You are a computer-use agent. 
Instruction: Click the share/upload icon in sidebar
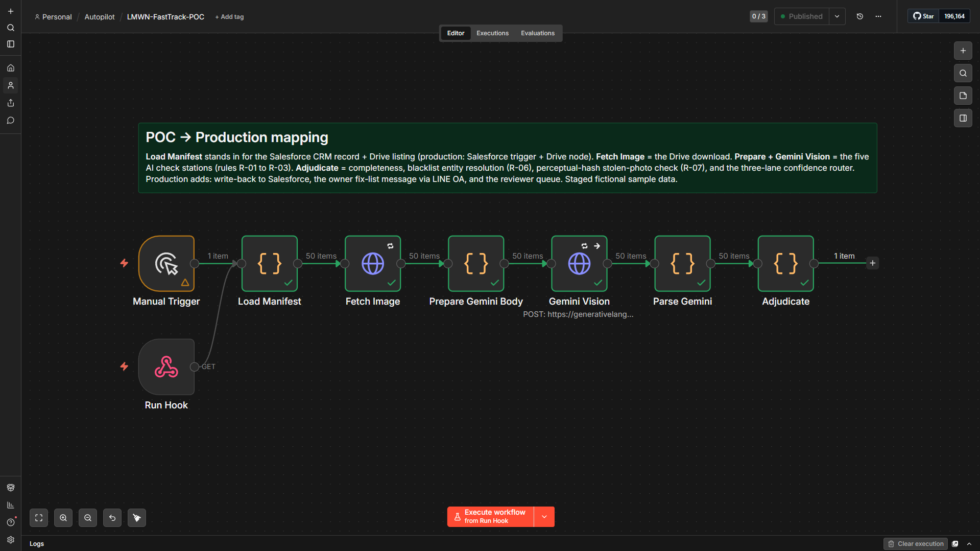pos(11,103)
